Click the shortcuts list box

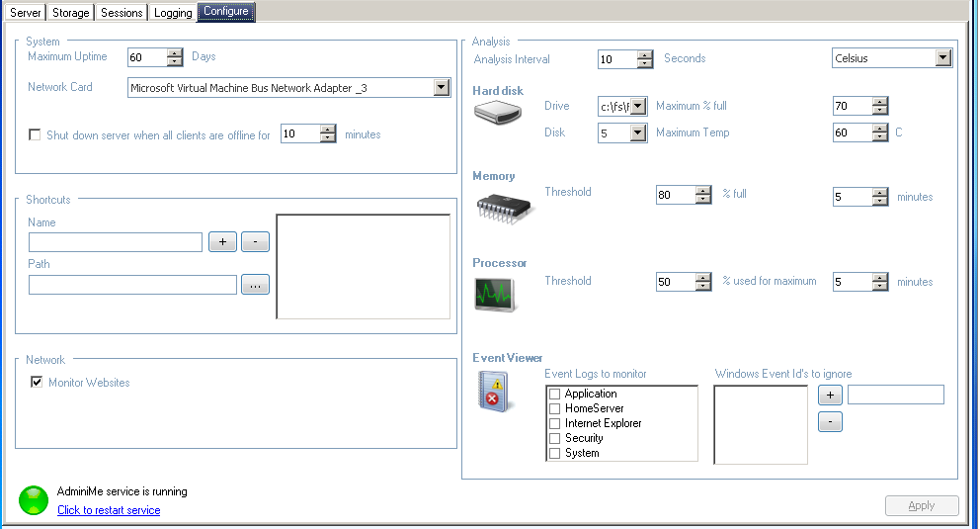point(364,267)
